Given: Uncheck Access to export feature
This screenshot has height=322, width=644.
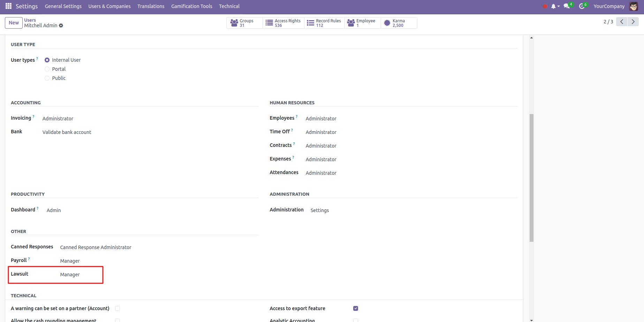Looking at the screenshot, I should tap(356, 308).
